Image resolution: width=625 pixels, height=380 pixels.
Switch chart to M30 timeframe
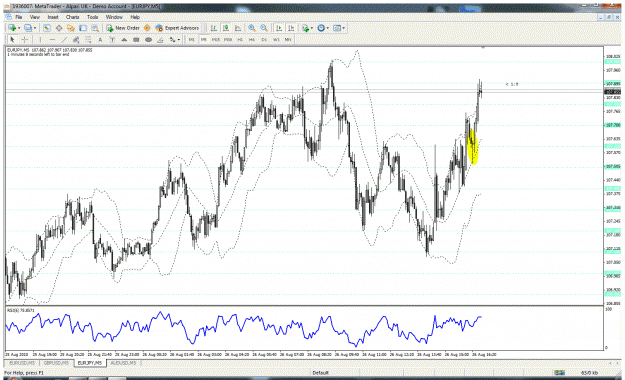[228, 39]
